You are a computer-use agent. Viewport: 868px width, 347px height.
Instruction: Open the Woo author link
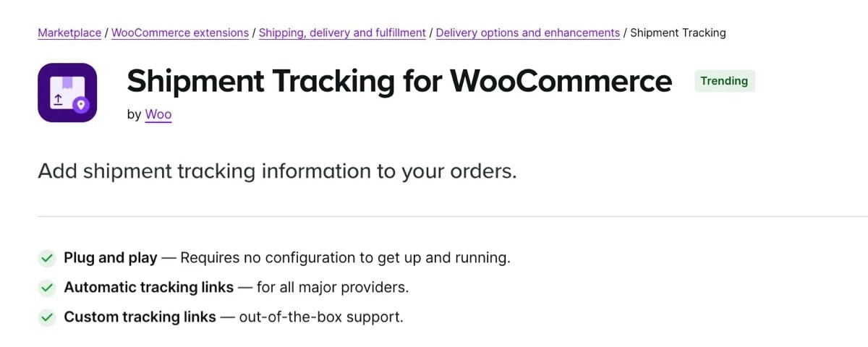point(158,114)
